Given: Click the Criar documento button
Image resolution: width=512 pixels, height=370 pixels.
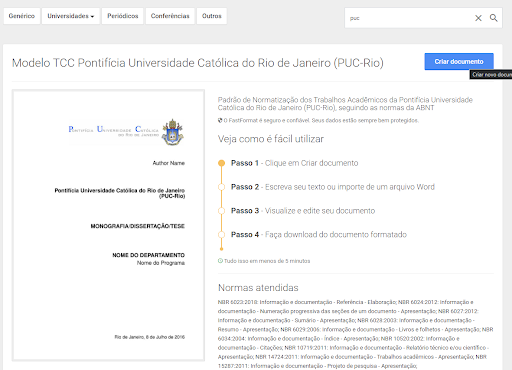Looking at the screenshot, I should coord(459,62).
